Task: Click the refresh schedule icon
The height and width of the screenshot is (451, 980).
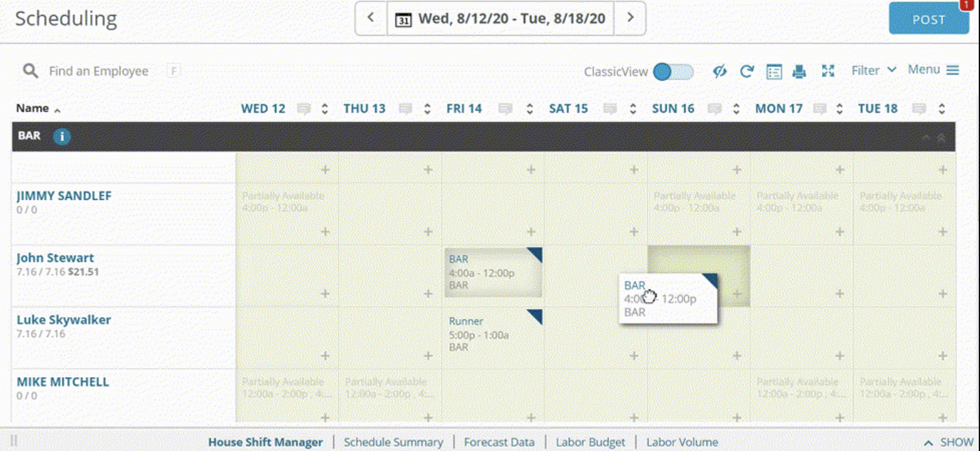Action: [746, 71]
